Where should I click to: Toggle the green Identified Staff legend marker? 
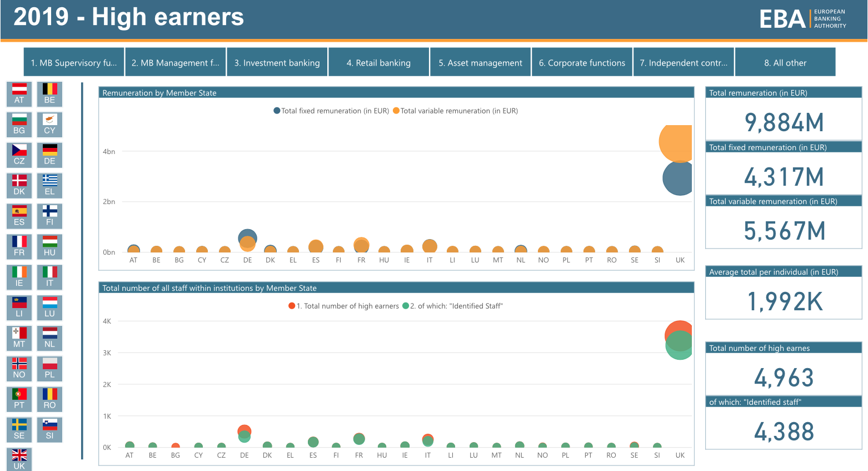(x=406, y=306)
